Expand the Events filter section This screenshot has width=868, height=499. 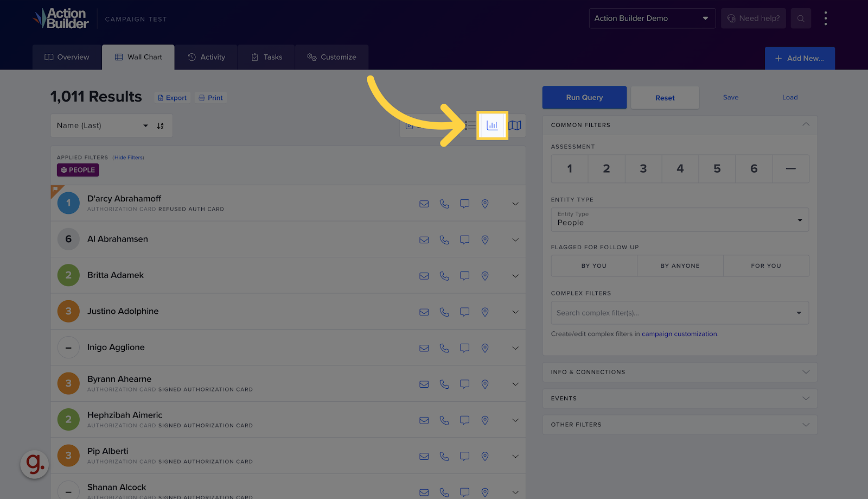tap(680, 399)
